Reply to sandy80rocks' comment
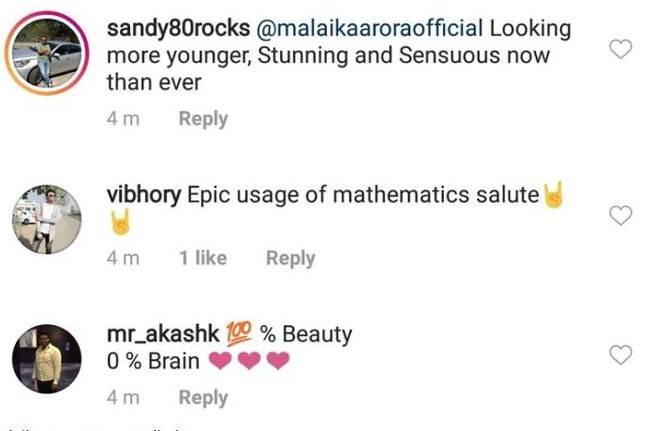The width and height of the screenshot is (650, 431). point(203,119)
